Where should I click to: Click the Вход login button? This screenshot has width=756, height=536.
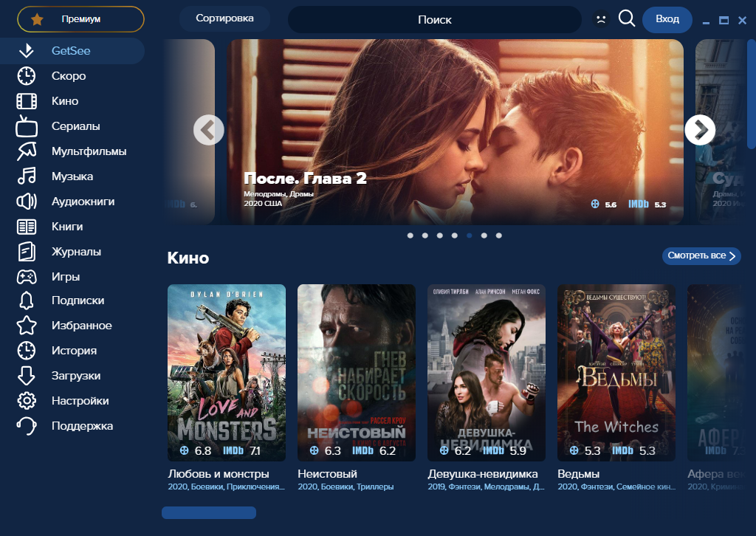point(667,19)
